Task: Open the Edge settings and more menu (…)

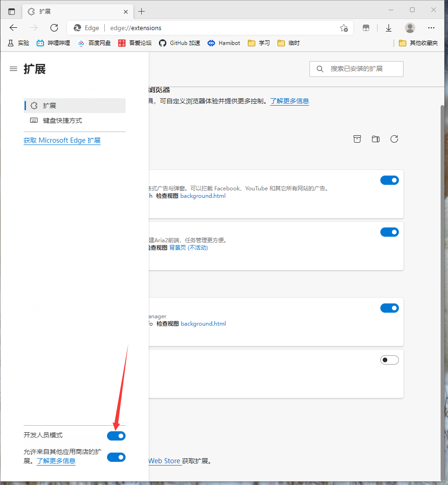Action: (x=431, y=28)
